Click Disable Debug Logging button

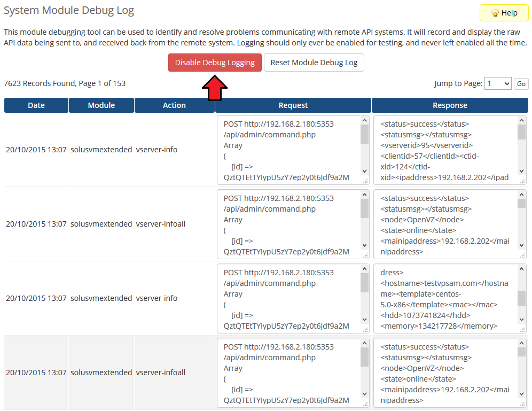pyautogui.click(x=215, y=63)
